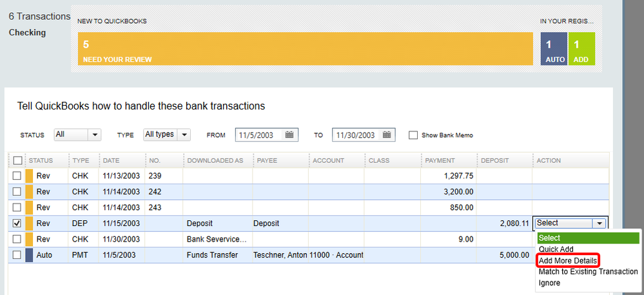Click payment amount 3,200.00

[x=459, y=191]
